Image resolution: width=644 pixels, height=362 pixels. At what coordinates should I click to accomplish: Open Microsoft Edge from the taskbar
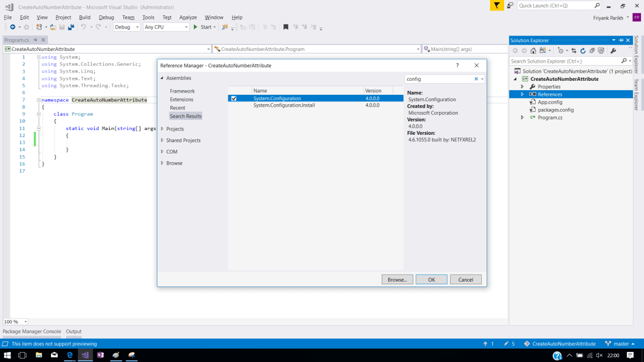[70, 355]
